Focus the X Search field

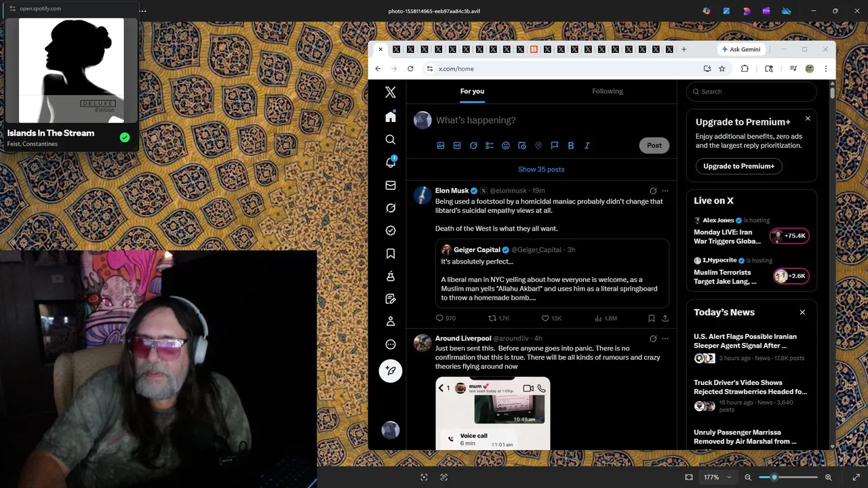[751, 91]
